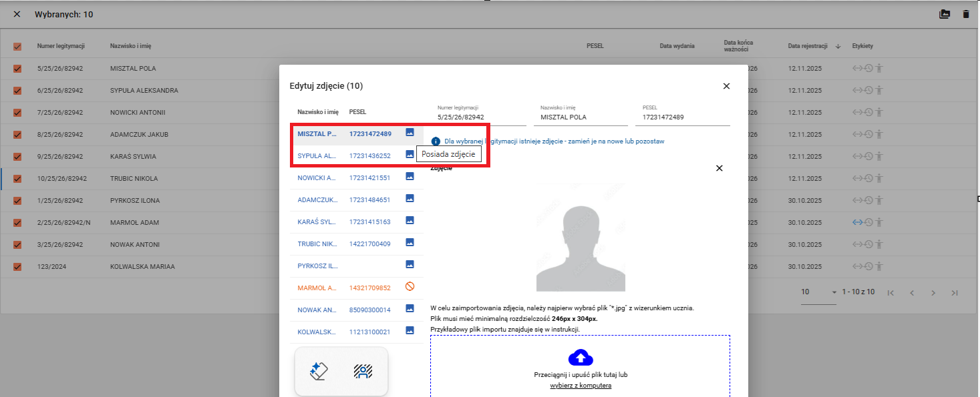Click the cloud upload icon
The image size is (980, 397).
[x=580, y=357]
